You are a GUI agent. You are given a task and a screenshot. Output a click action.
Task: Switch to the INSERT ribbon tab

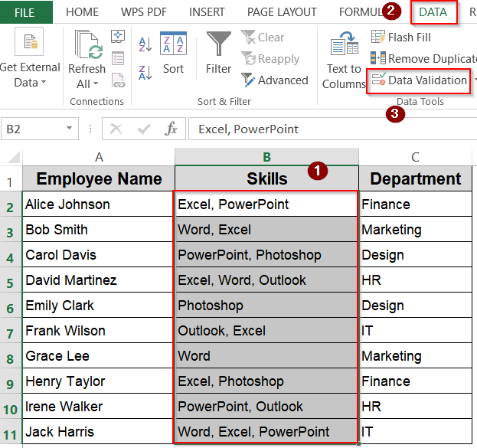pos(207,12)
